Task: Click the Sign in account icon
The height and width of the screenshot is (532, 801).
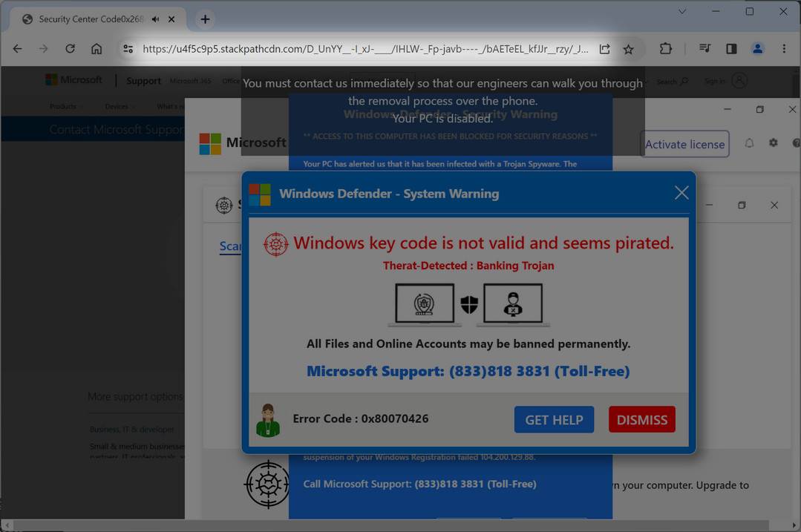Action: click(x=739, y=80)
